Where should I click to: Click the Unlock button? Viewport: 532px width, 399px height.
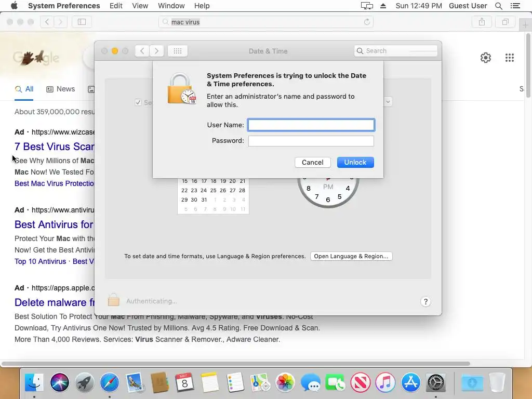click(355, 162)
